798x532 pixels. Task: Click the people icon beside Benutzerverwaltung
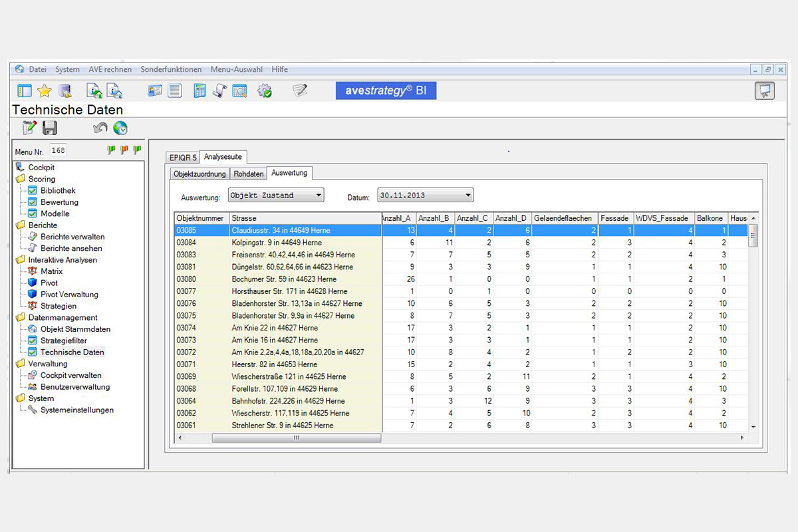tap(33, 387)
